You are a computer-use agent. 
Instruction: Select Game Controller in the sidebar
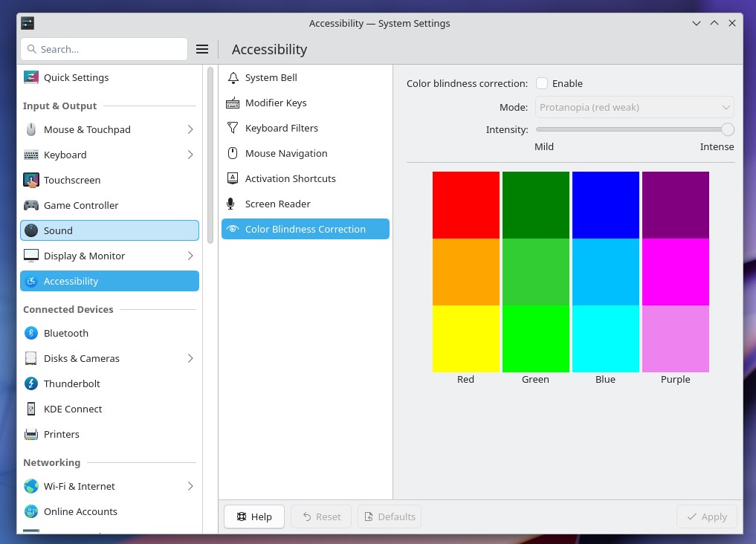109,205
